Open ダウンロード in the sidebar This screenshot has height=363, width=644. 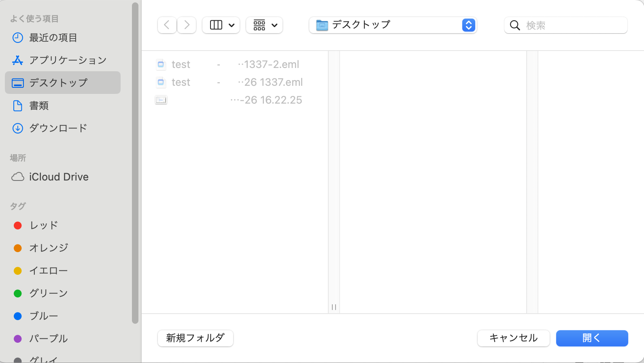pyautogui.click(x=63, y=128)
